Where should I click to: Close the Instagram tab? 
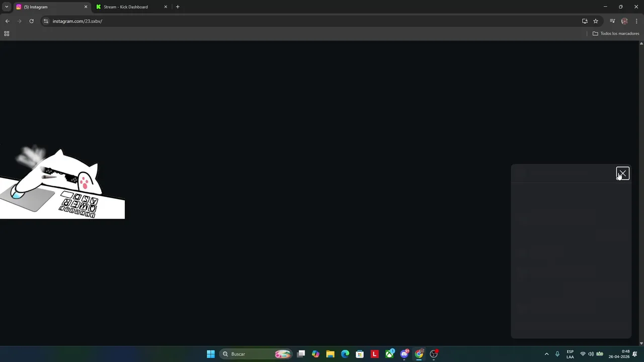(x=86, y=7)
